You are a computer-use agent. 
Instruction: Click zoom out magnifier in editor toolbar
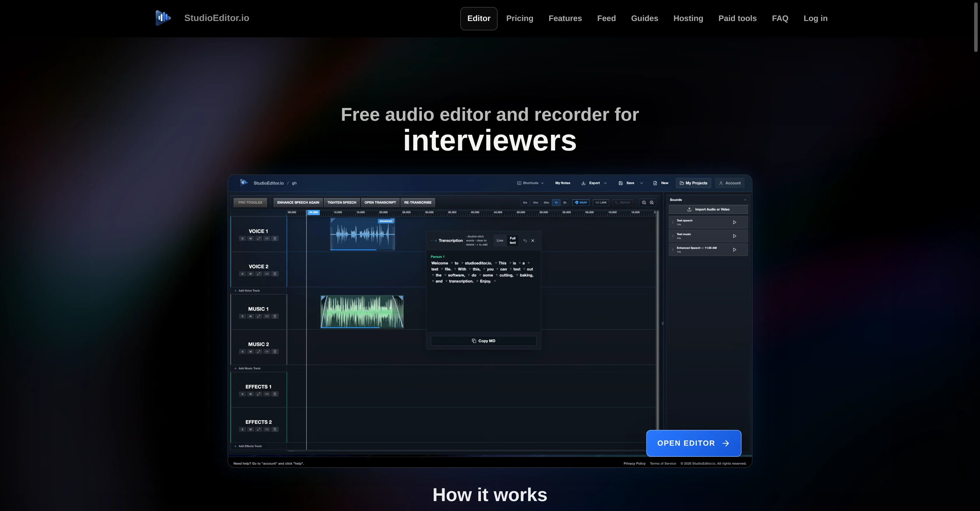tap(644, 202)
